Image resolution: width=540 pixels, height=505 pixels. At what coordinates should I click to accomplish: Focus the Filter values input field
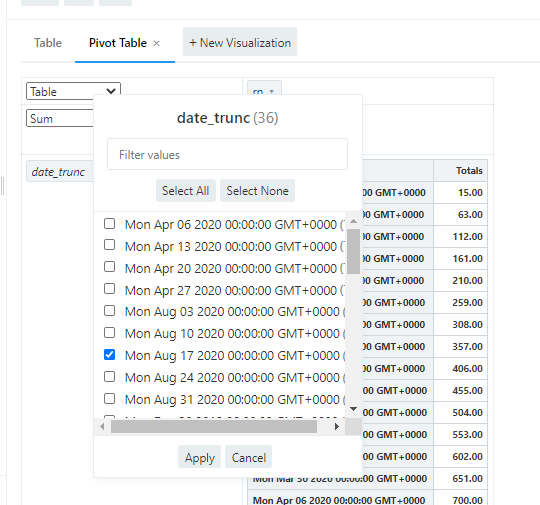click(x=227, y=154)
